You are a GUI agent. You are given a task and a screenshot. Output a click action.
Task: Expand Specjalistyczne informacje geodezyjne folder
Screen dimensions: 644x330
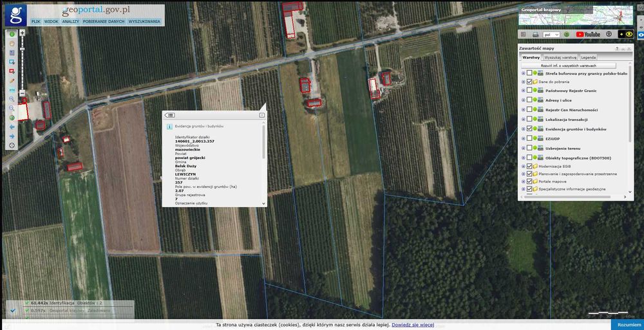click(523, 189)
